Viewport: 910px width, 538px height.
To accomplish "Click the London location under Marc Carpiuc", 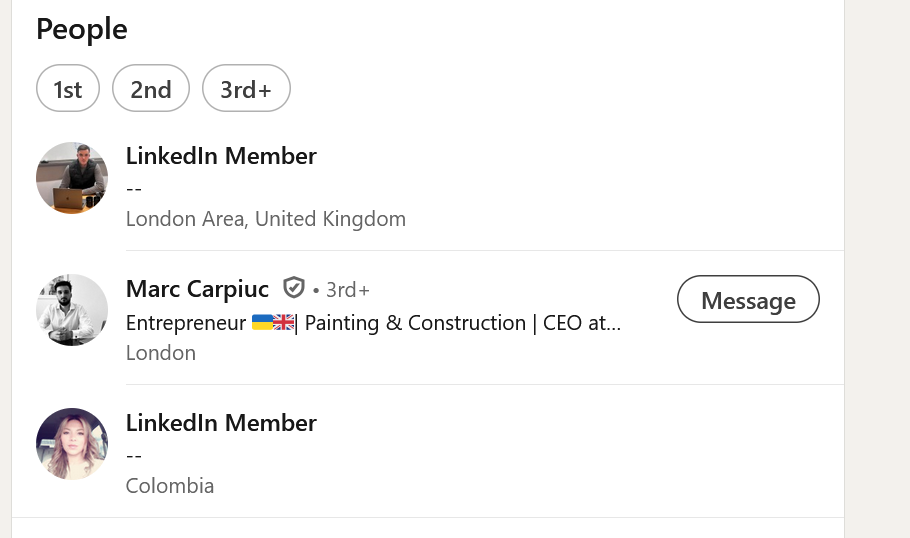I will click(161, 353).
